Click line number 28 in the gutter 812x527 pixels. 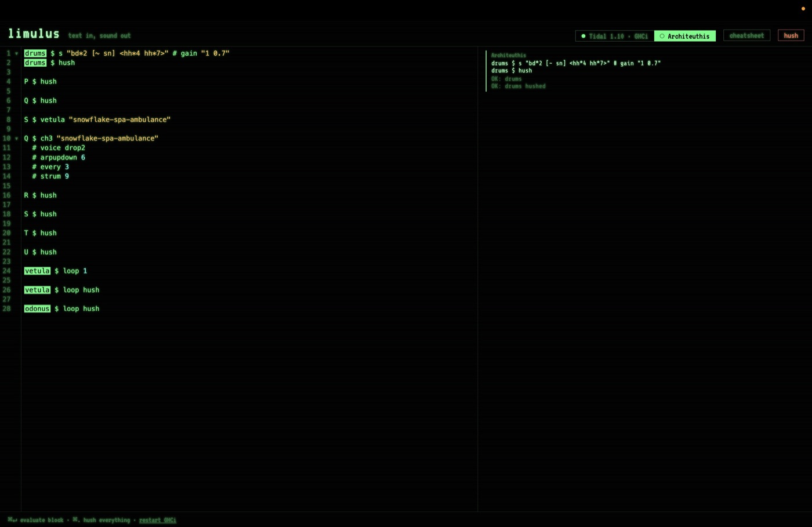tap(6, 309)
